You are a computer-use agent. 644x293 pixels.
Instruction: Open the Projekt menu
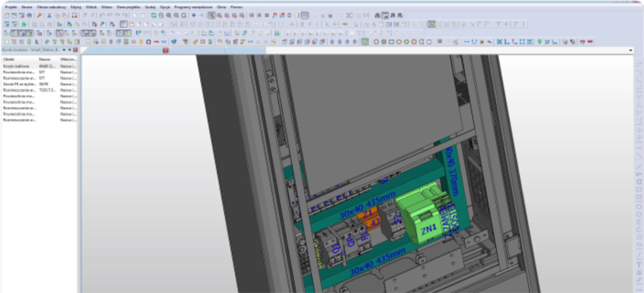(x=11, y=7)
